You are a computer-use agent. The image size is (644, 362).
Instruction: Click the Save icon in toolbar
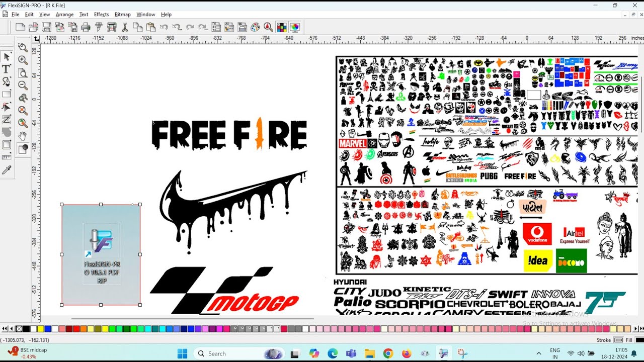click(x=46, y=27)
